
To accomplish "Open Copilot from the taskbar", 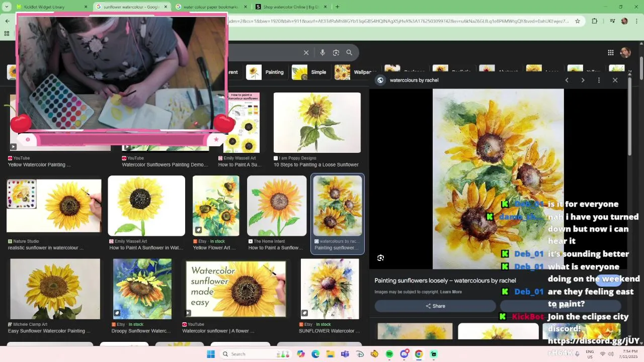I will [x=301, y=354].
